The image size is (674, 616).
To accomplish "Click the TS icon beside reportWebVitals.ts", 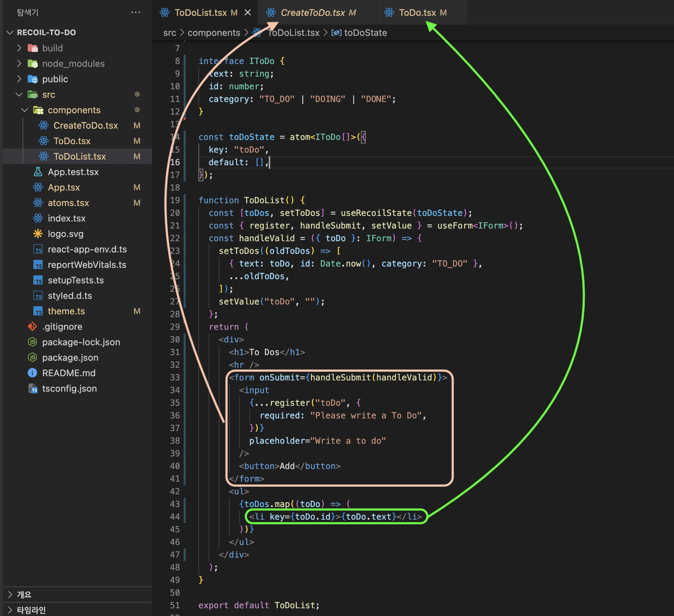I will click(x=38, y=265).
